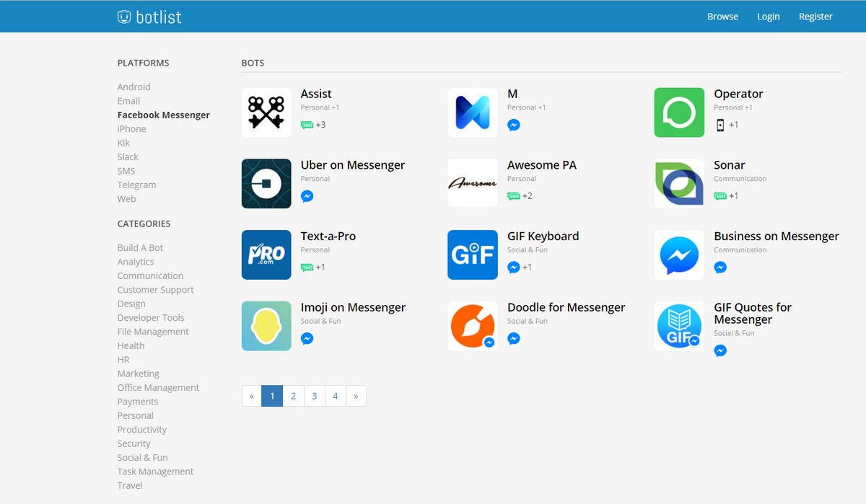The height and width of the screenshot is (504, 866).
Task: Filter by Web platform
Action: pyautogui.click(x=127, y=199)
